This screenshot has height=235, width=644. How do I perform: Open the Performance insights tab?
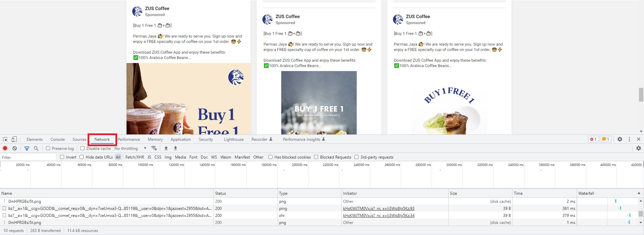point(304,139)
